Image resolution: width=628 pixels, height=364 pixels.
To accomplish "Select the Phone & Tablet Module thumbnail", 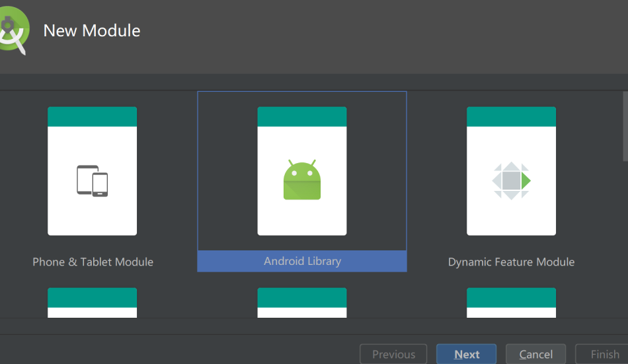I will pyautogui.click(x=92, y=171).
